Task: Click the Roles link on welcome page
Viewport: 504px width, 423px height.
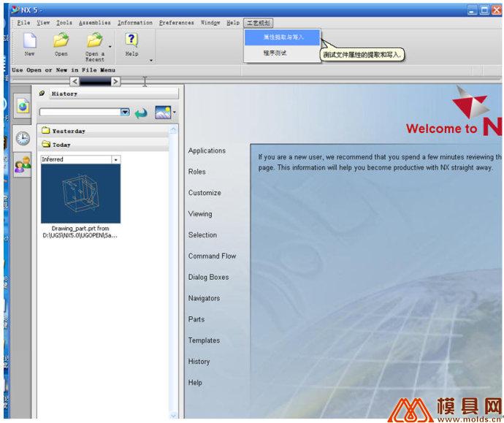Action: pos(196,172)
